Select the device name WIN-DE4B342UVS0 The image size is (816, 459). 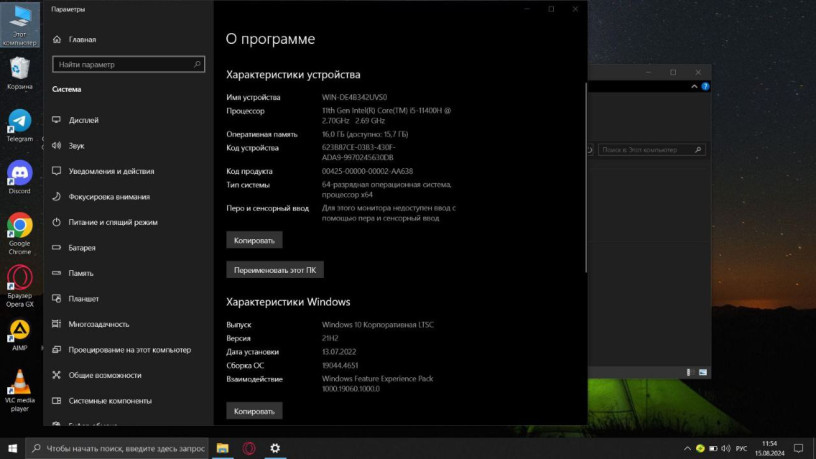pos(354,97)
